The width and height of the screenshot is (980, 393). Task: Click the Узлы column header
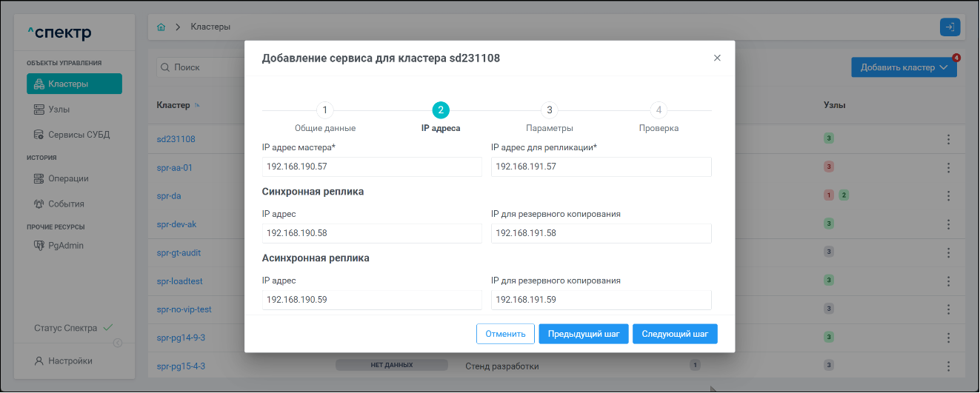[835, 105]
